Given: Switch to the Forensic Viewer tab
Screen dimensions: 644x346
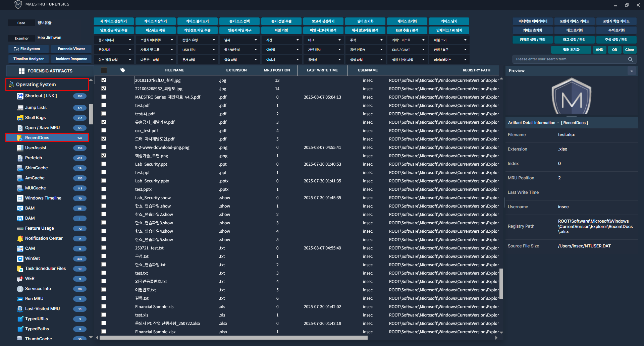Looking at the screenshot, I should (x=71, y=49).
